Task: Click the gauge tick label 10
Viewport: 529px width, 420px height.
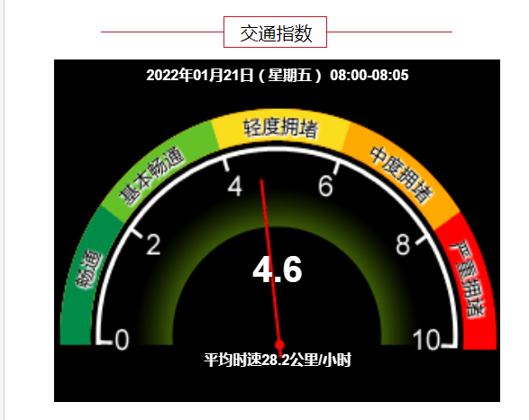Action: click(427, 340)
